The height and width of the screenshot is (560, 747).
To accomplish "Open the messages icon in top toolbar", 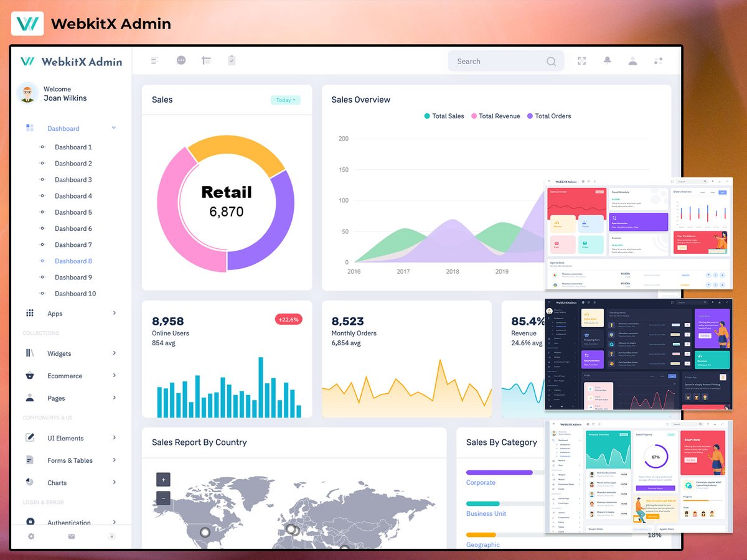I will tap(181, 60).
